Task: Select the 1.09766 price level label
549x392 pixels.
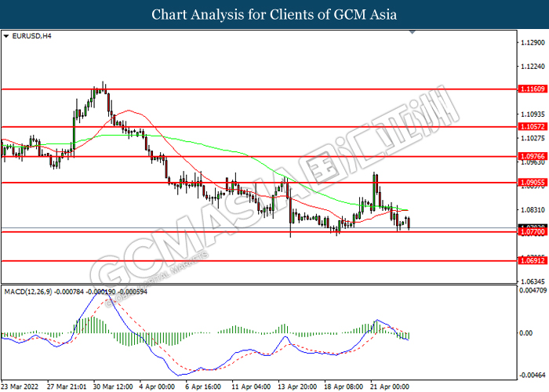Action: pyautogui.click(x=533, y=157)
